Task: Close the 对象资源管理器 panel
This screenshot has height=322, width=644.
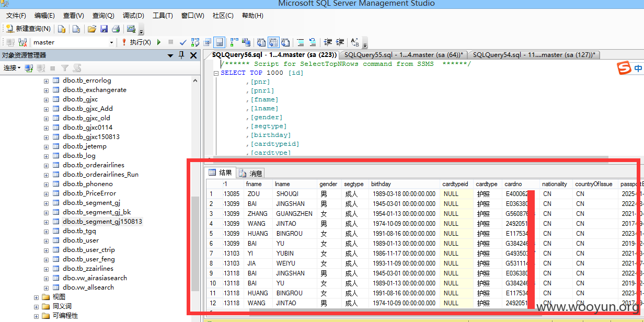Action: click(x=193, y=55)
